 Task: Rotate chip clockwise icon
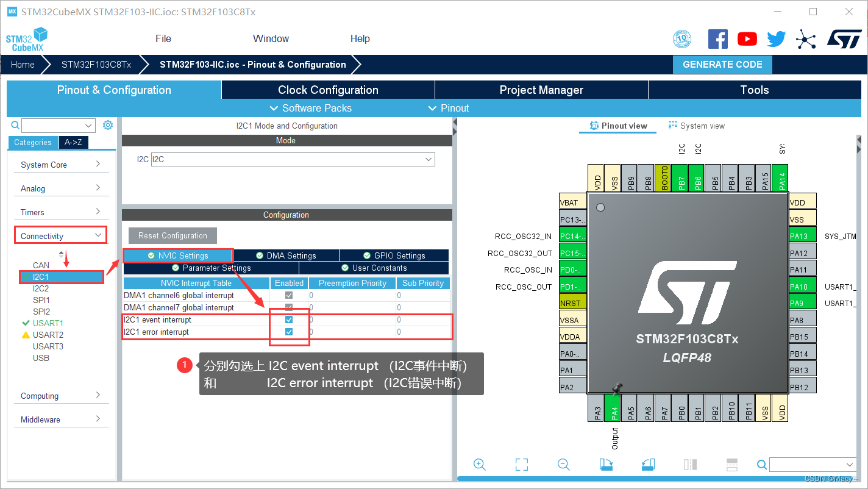(606, 465)
